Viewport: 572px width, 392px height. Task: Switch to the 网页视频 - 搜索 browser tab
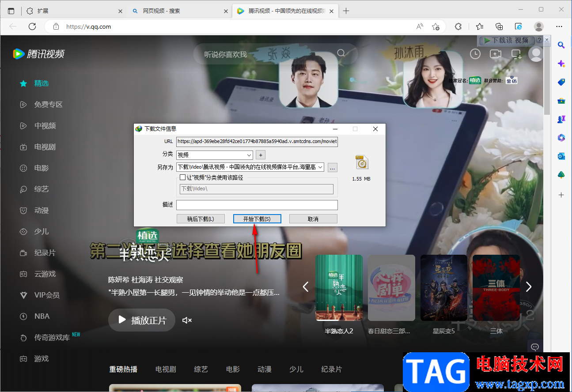pyautogui.click(x=180, y=11)
